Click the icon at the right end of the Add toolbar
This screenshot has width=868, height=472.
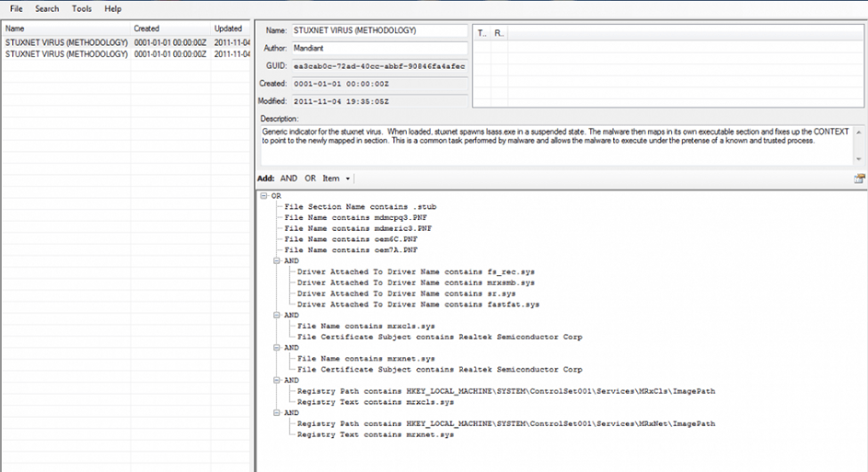[859, 178]
